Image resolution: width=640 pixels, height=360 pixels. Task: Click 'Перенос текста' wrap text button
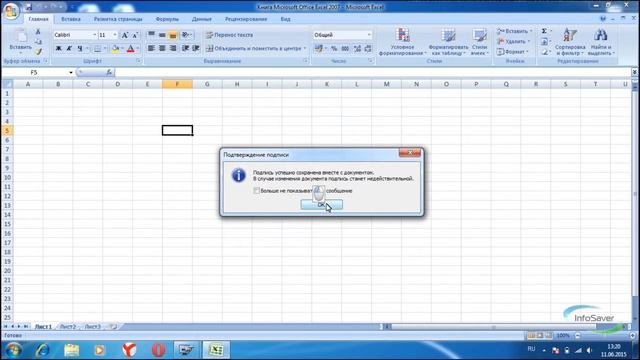coord(229,35)
